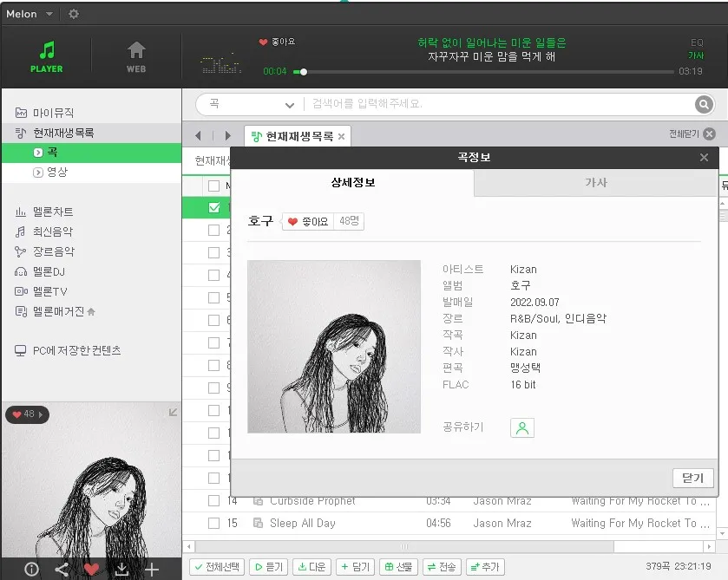Open PC에 저장한 컨텐츠

68,350
